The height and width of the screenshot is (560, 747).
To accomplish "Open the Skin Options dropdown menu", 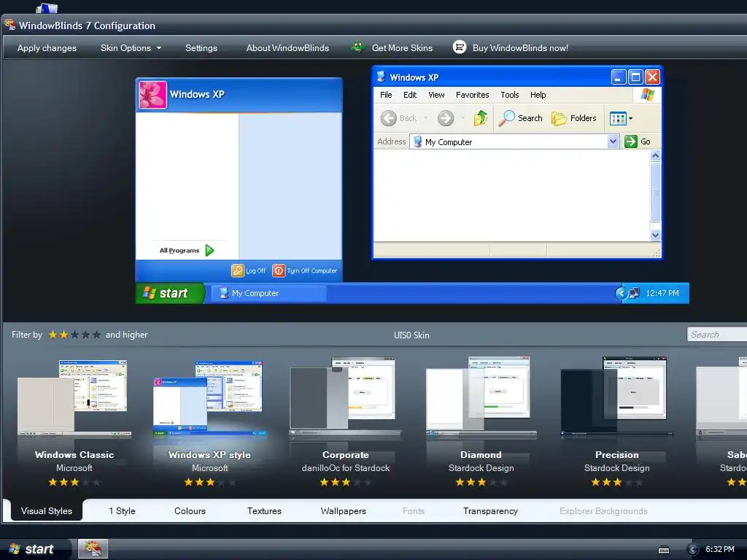I will click(x=131, y=47).
